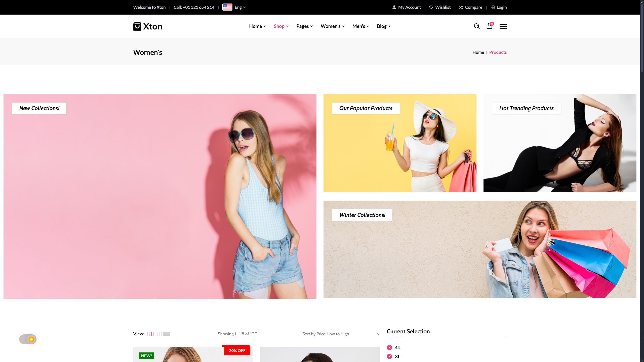Screen dimensions: 644x362
Task: Open the search magnifier icon
Action: click(476, 26)
